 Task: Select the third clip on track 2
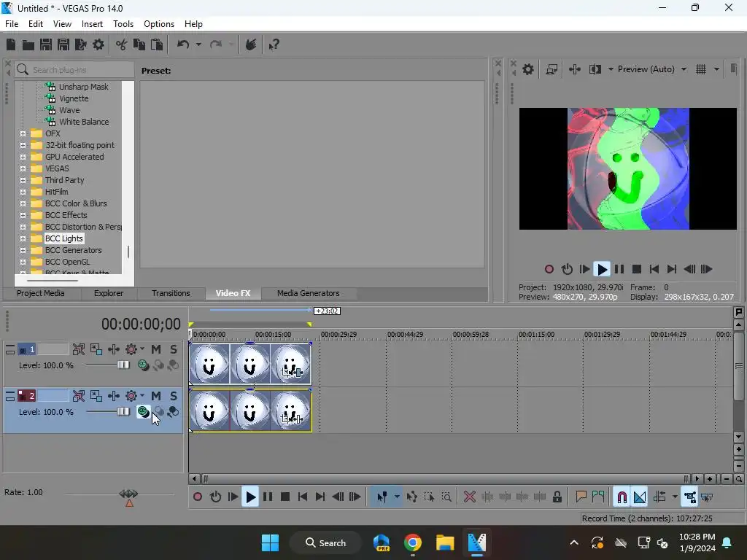291,411
